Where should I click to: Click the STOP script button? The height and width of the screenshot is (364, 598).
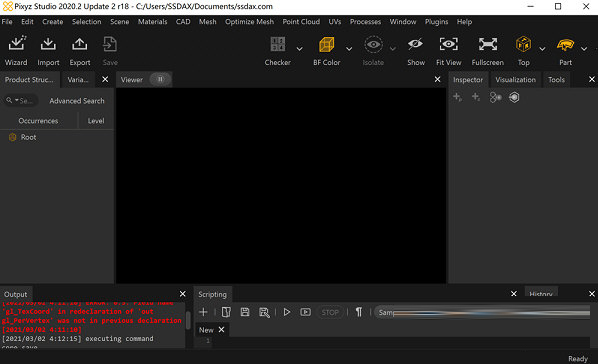pos(330,312)
